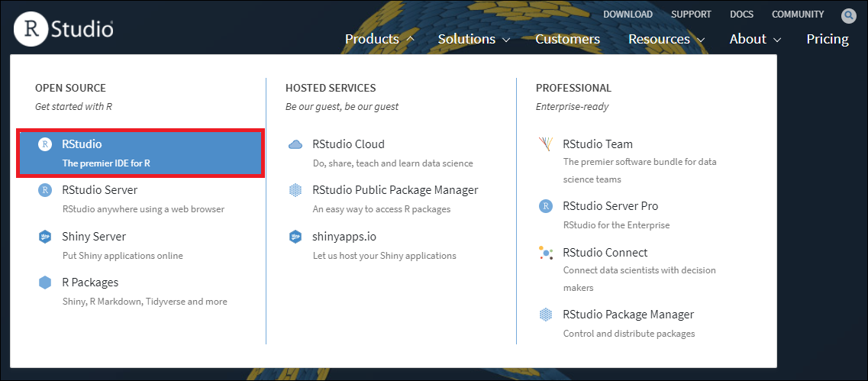Open the SUPPORT link
Image resolution: width=868 pixels, height=381 pixels.
[x=691, y=15]
